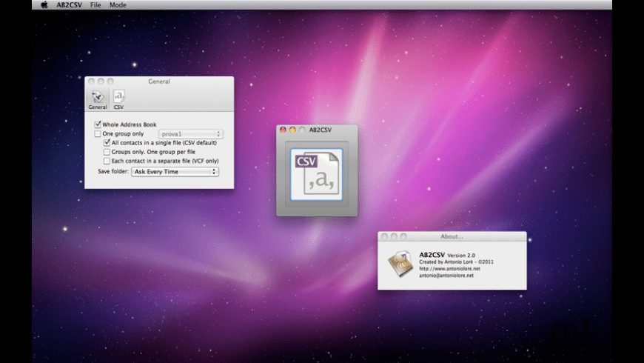The image size is (644, 363).
Task: Enable One group only checkbox
Action: [x=98, y=134]
